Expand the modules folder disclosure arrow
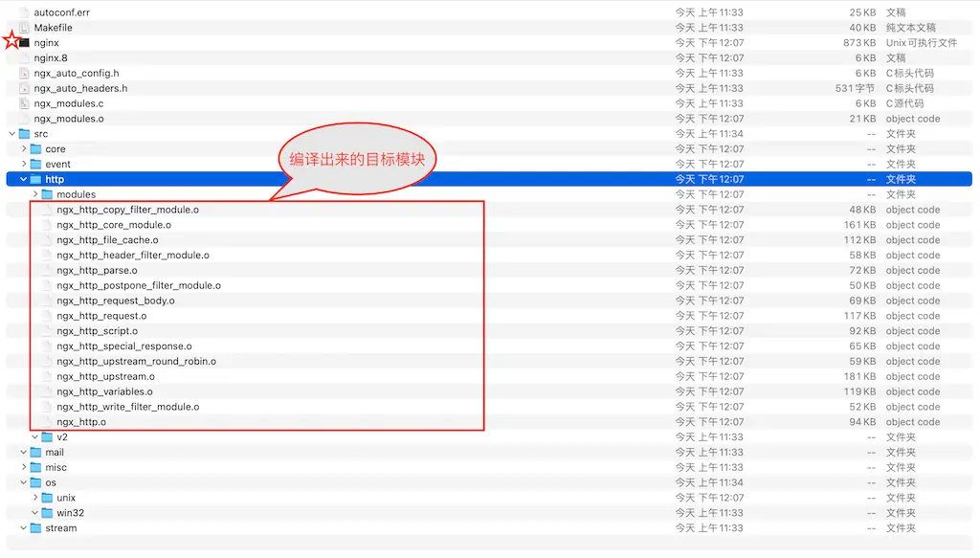Viewport: 980px width, 558px height. [x=35, y=194]
